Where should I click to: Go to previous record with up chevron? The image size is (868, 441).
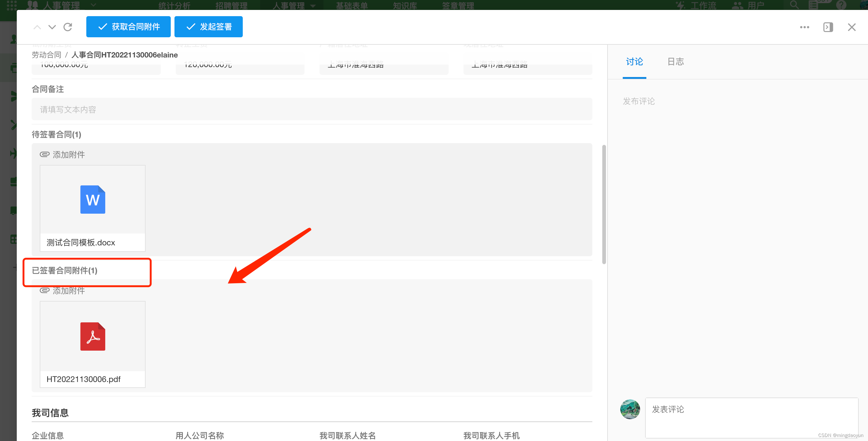point(37,27)
